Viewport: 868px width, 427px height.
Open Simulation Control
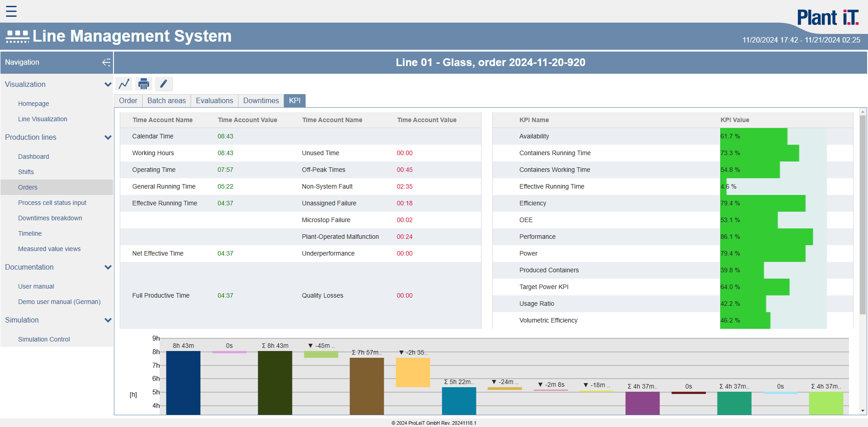pos(44,339)
